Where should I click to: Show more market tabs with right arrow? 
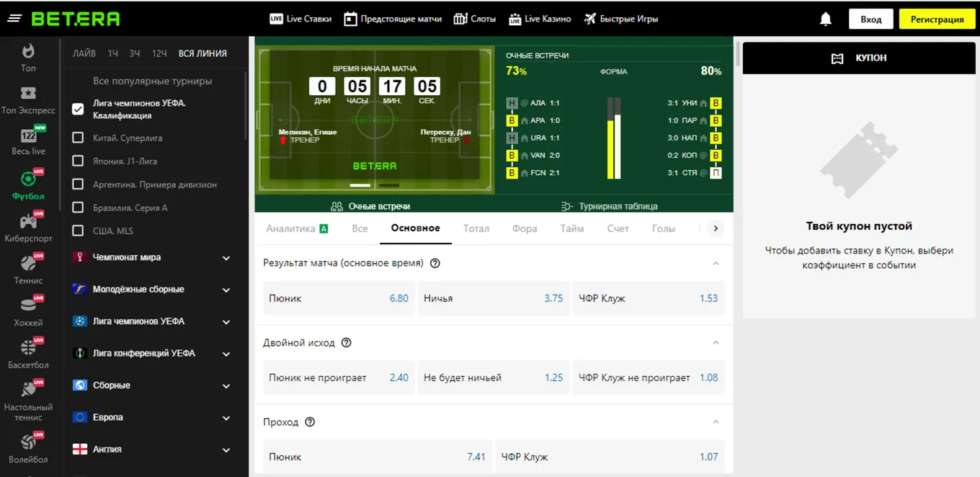coord(715,228)
